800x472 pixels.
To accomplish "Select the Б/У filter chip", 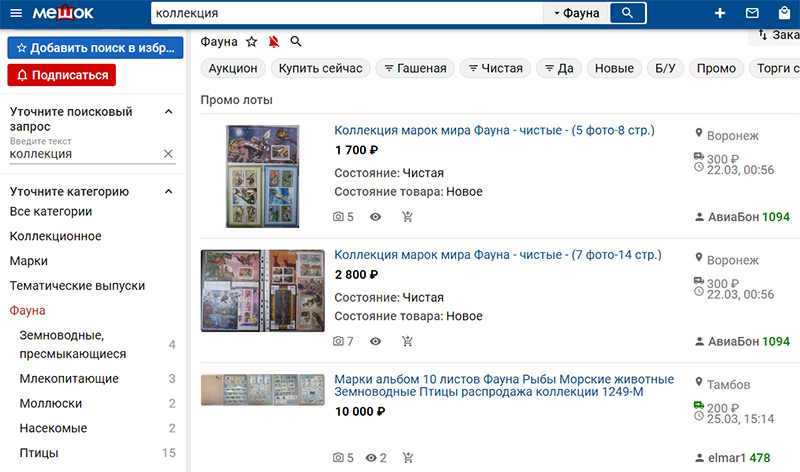I will pyautogui.click(x=665, y=68).
